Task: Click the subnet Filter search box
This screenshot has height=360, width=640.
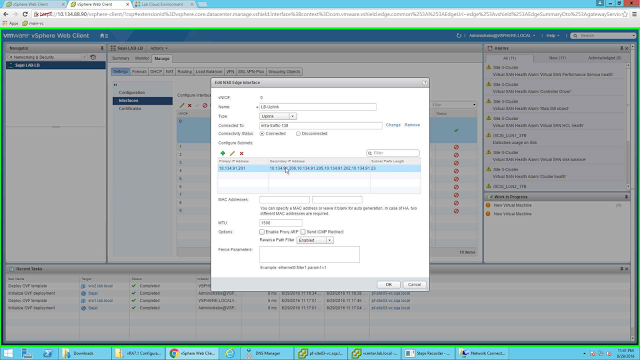Action: click(x=393, y=153)
